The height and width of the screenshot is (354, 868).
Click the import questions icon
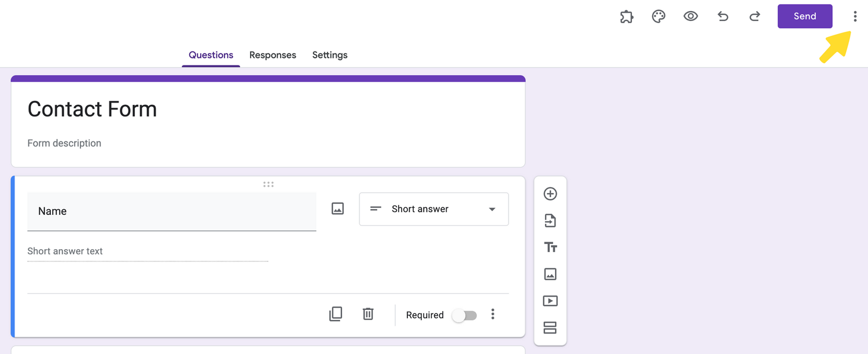tap(550, 220)
